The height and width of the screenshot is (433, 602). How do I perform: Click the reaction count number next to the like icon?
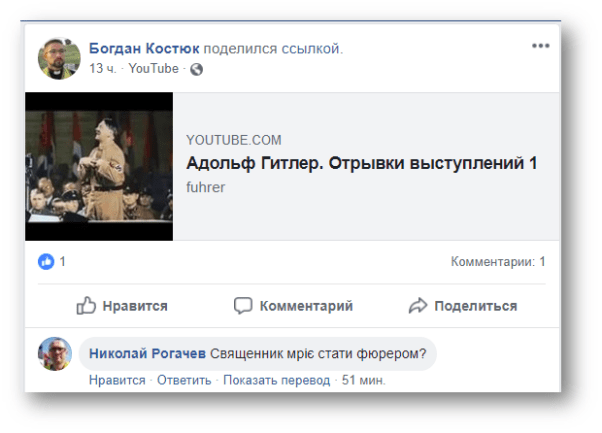pos(62,262)
